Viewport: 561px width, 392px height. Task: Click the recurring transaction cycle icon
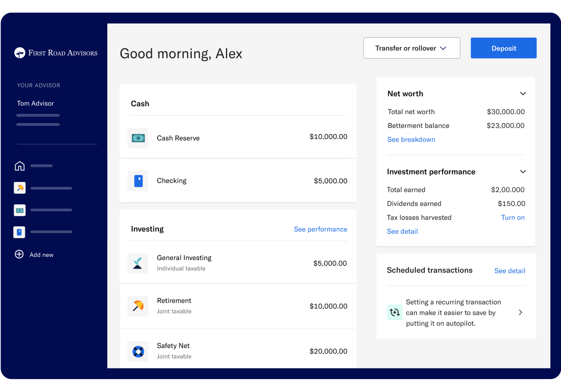pyautogui.click(x=395, y=313)
